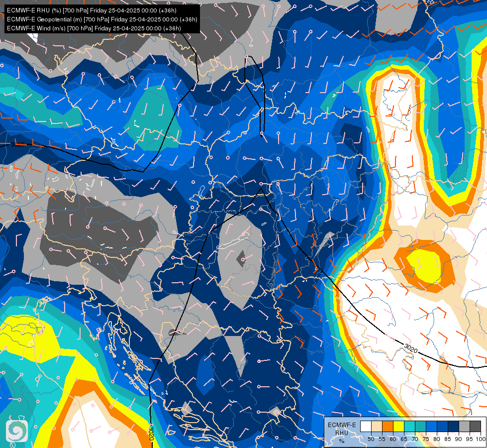Viewport: 487px width, 448px height.
Task: Select the ECMWF-E RHU (%) header line
Action: 92,10
